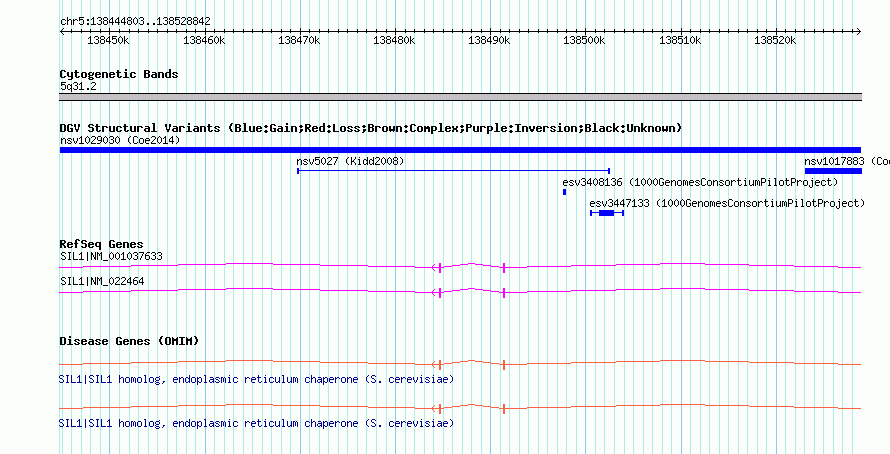Click the right arrowhead of the ruler
This screenshot has width=890, height=454.
click(x=858, y=32)
